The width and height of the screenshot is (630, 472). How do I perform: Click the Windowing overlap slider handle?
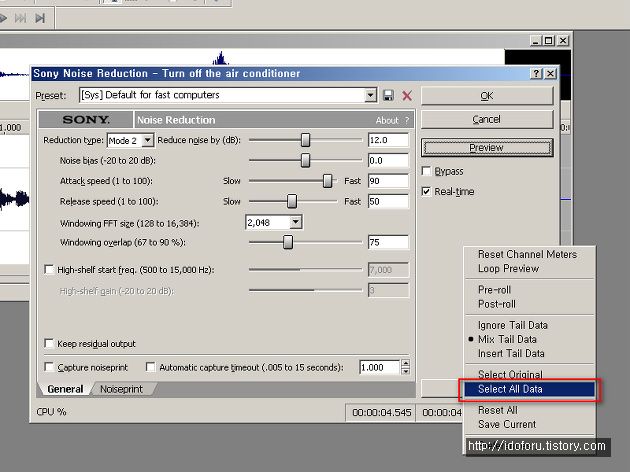click(x=288, y=242)
